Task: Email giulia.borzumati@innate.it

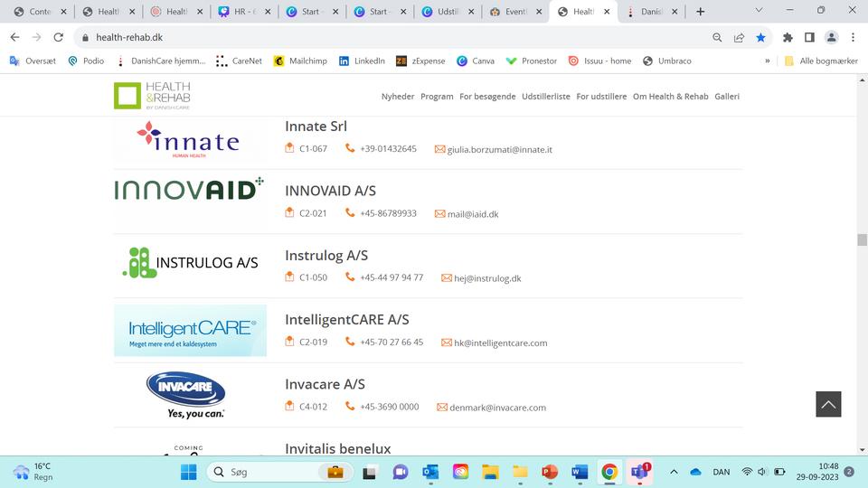Action: coord(499,149)
